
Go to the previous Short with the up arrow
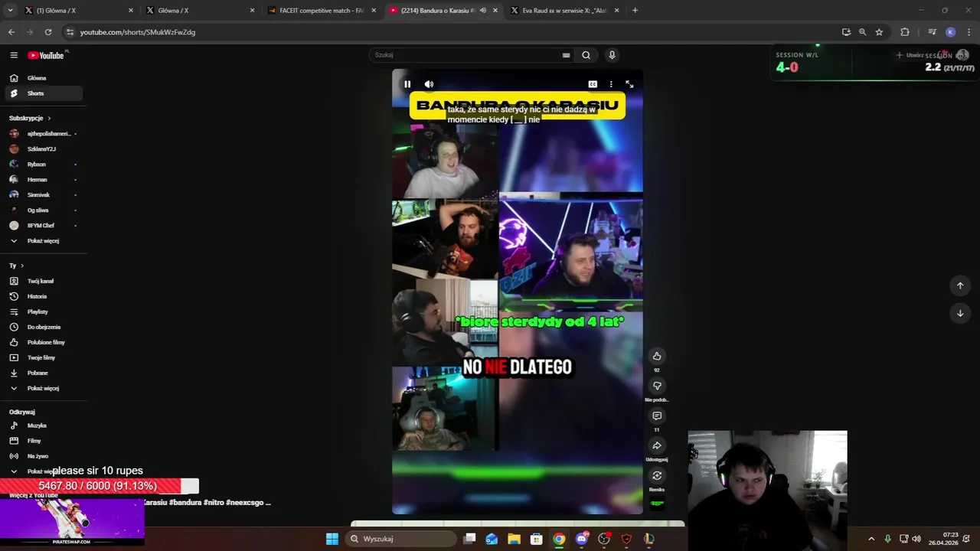click(960, 285)
